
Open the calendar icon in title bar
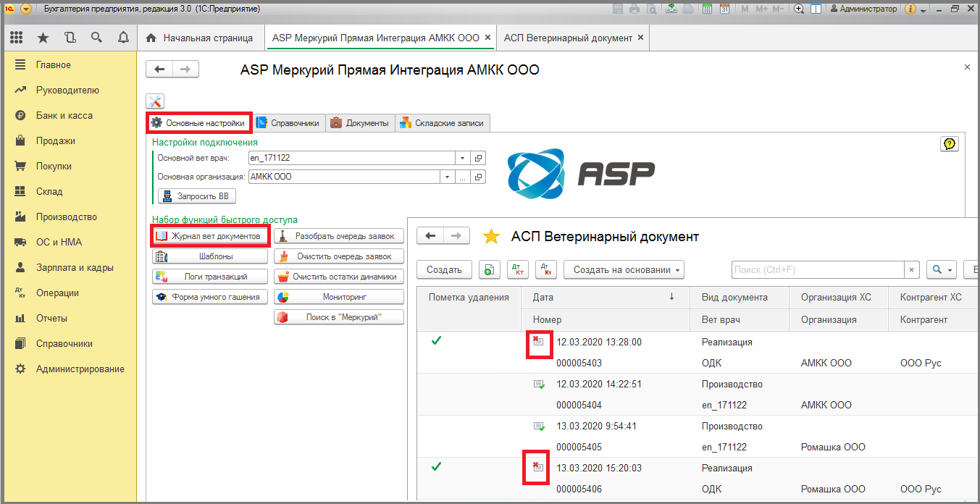[x=724, y=9]
